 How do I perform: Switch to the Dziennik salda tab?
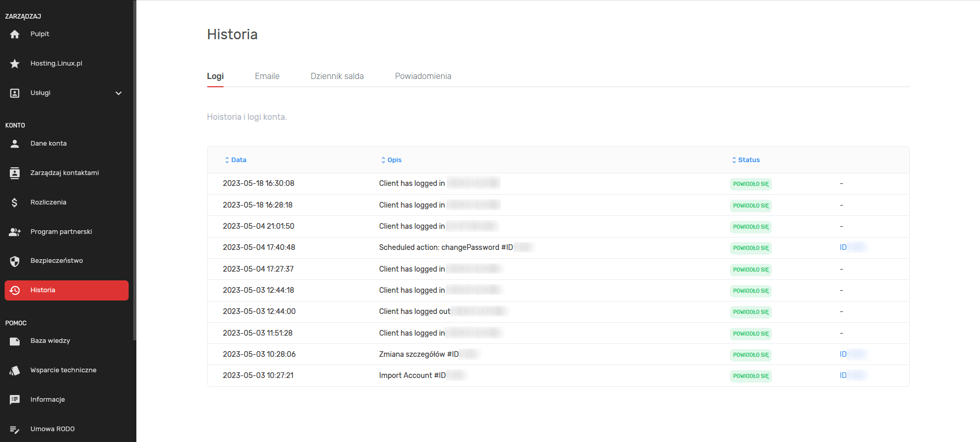point(337,76)
